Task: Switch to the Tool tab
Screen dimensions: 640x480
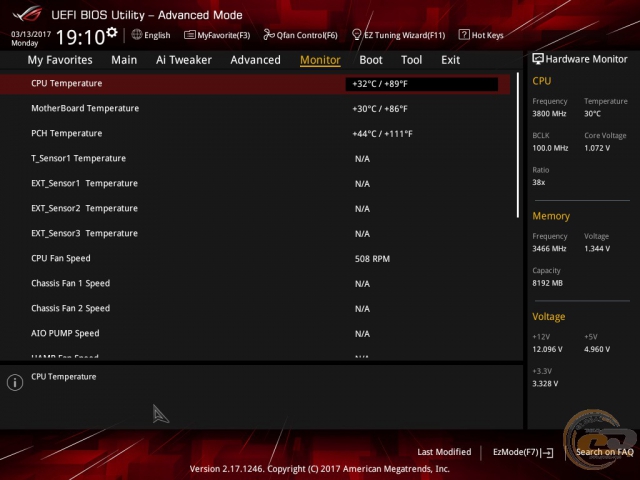Action: coord(411,60)
